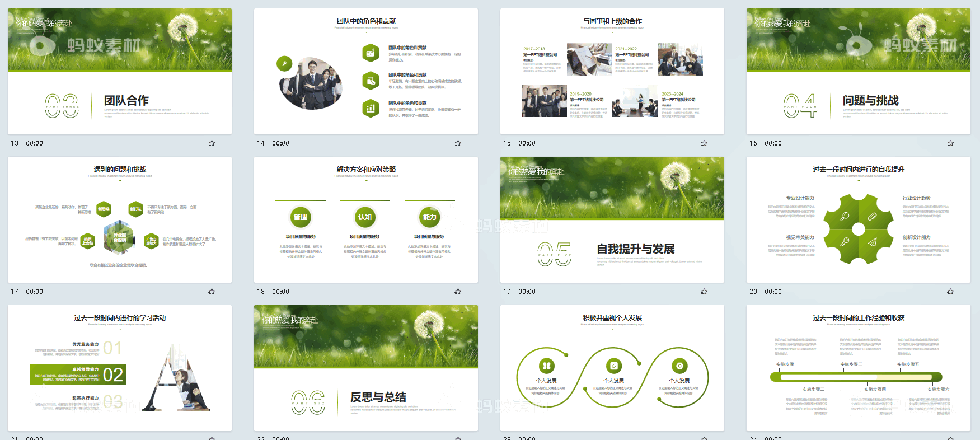Select slide 17 遇到的问题和挑战
980x440 pixels.
pyautogui.click(x=120, y=219)
